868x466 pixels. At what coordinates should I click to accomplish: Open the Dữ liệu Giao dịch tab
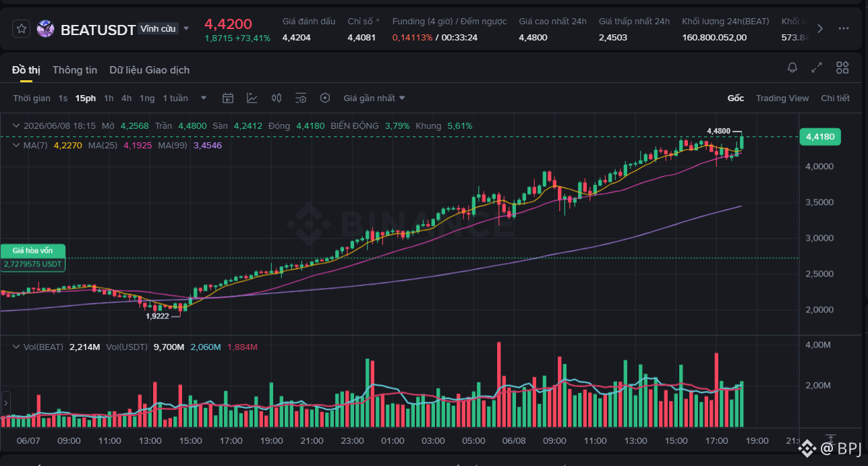tap(150, 70)
